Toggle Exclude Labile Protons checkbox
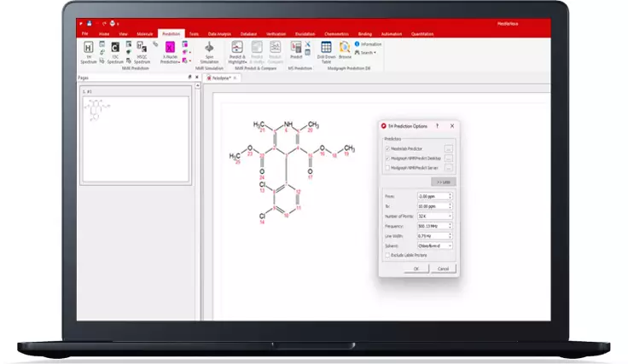This screenshot has height=364, width=628. tap(387, 254)
